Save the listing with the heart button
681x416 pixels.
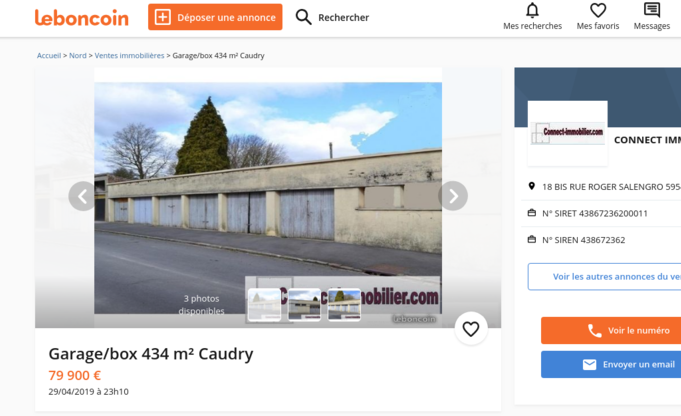click(471, 329)
